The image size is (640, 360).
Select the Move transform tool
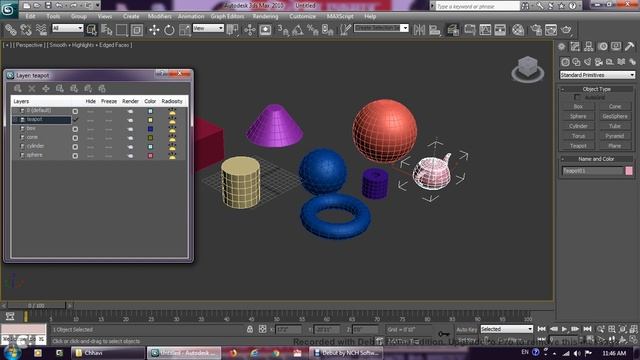[154, 30]
